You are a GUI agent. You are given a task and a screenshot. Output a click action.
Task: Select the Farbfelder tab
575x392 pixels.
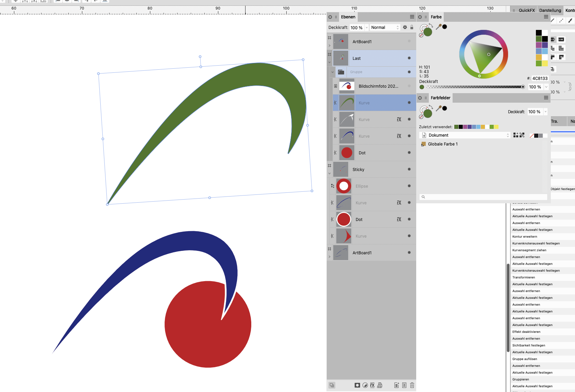click(x=440, y=98)
